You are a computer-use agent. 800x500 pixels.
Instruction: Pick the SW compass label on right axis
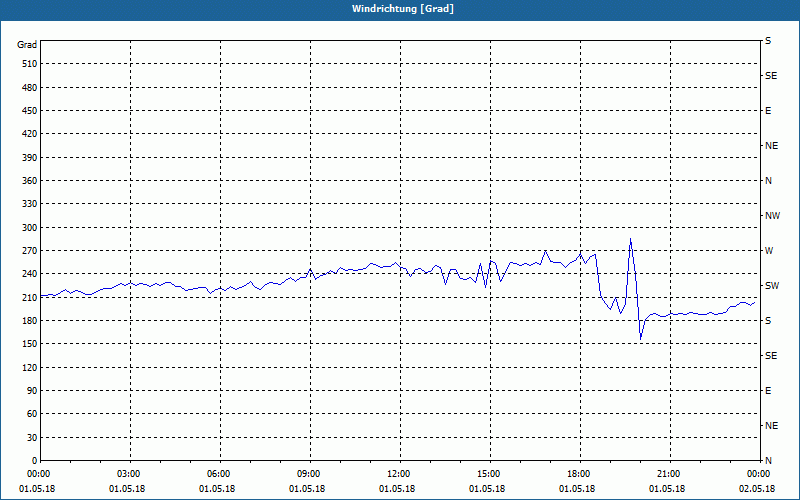tap(772, 286)
